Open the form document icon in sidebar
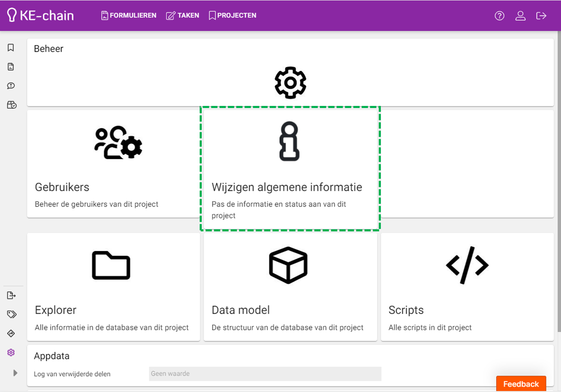 [x=11, y=67]
